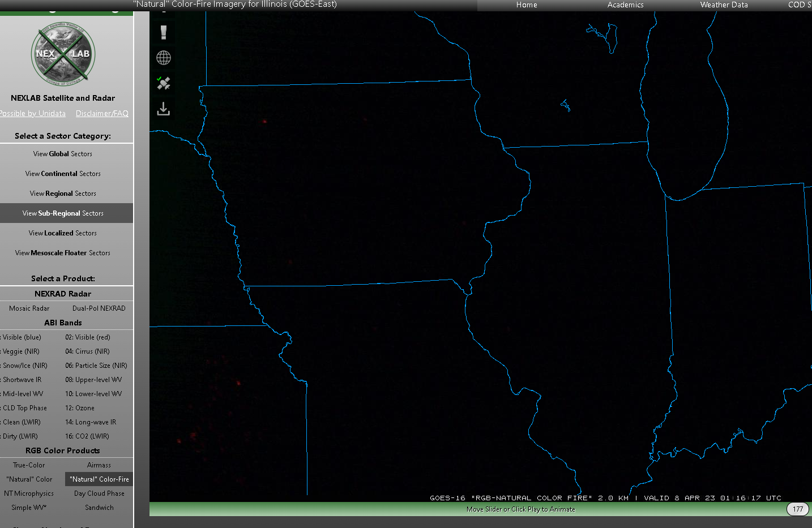Select View Mesoscale Floater Sectors
Image resolution: width=812 pixels, height=528 pixels.
tap(63, 253)
